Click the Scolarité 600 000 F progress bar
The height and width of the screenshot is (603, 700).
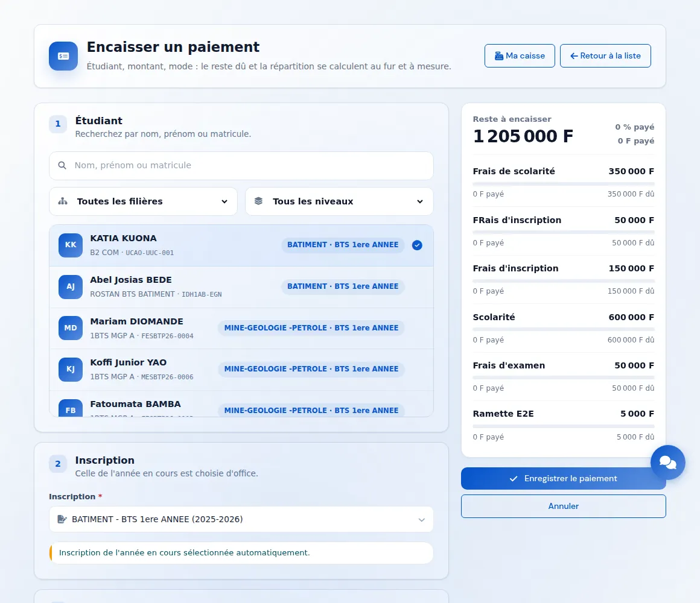(564, 329)
